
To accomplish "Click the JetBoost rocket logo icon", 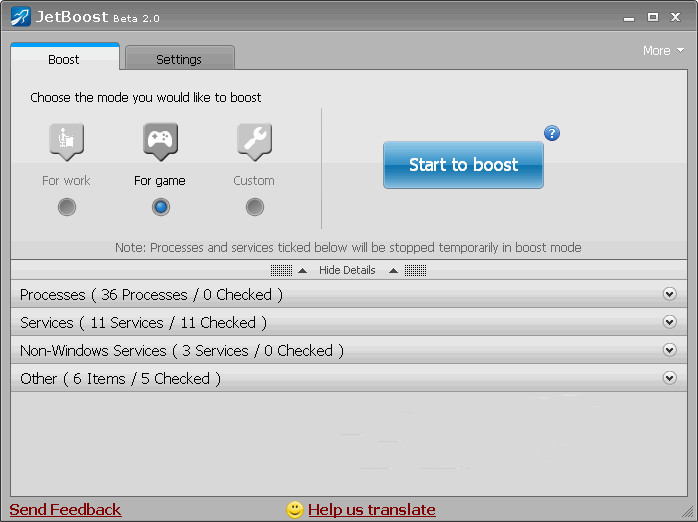I will click(x=20, y=17).
